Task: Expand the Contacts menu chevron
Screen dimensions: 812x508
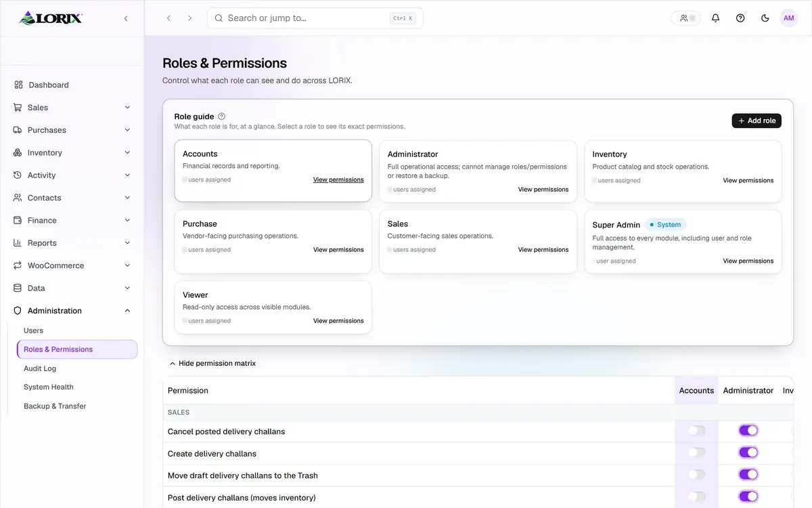Action: pyautogui.click(x=127, y=198)
